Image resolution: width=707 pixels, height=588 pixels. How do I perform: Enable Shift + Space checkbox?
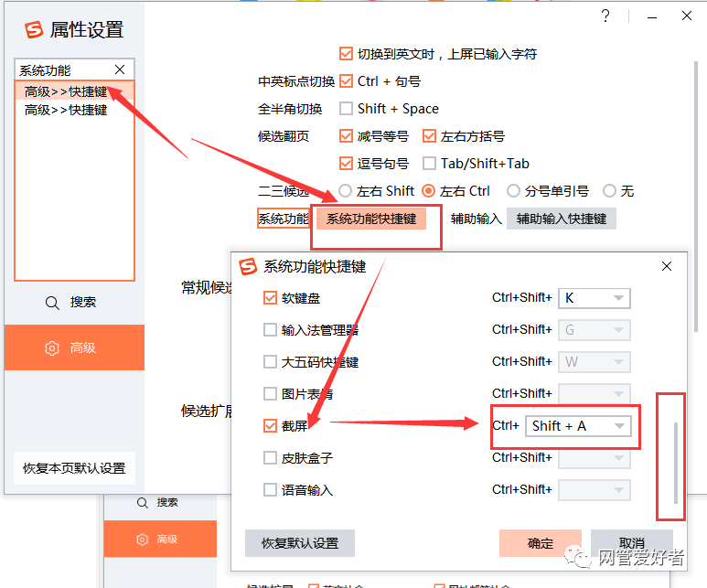click(346, 109)
